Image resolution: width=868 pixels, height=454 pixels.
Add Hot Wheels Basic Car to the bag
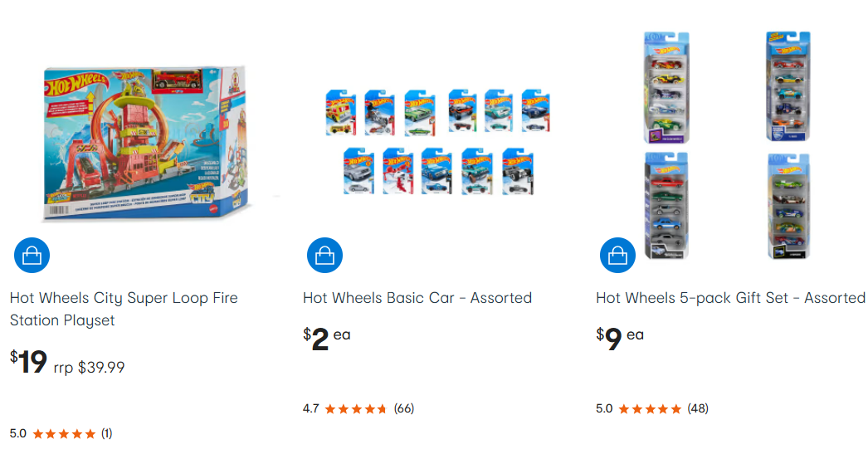[325, 256]
